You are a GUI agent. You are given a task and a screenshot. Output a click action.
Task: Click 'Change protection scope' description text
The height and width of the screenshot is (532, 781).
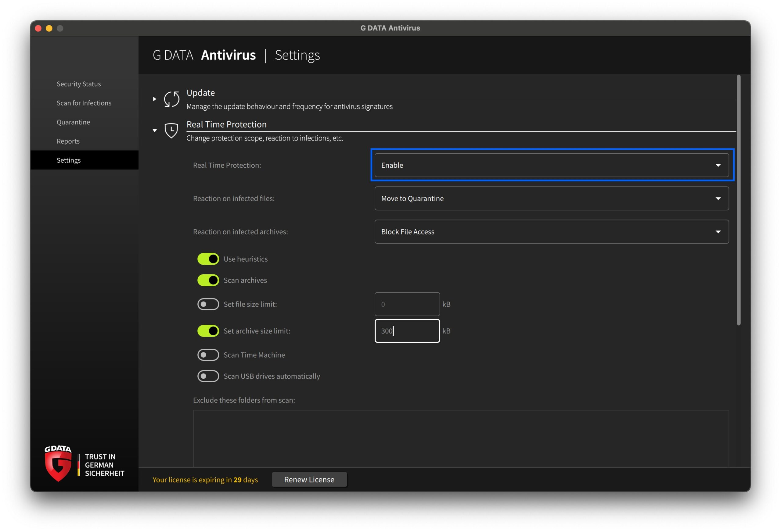(x=265, y=138)
